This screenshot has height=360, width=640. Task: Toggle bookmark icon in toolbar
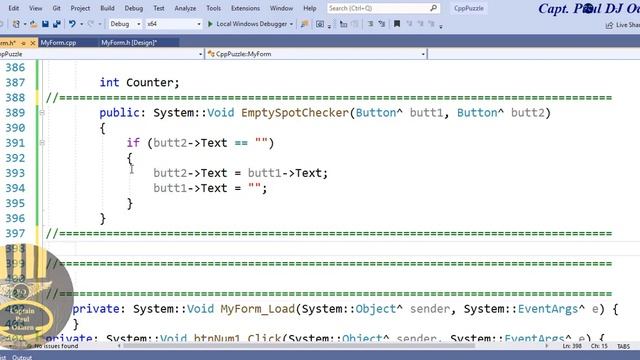(x=397, y=24)
